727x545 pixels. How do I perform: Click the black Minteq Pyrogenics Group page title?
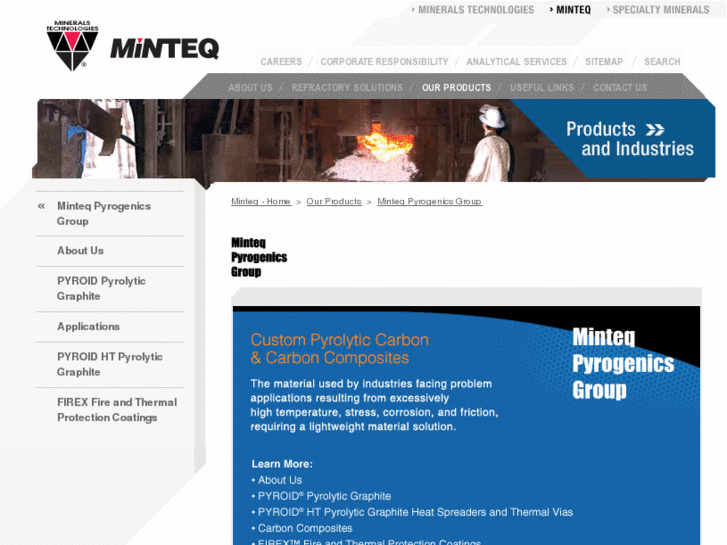tap(259, 257)
